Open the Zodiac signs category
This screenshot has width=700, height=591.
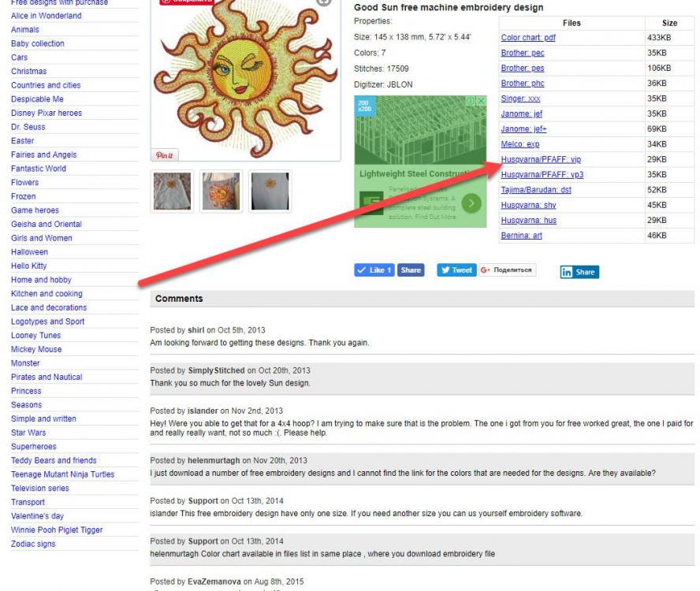(33, 543)
